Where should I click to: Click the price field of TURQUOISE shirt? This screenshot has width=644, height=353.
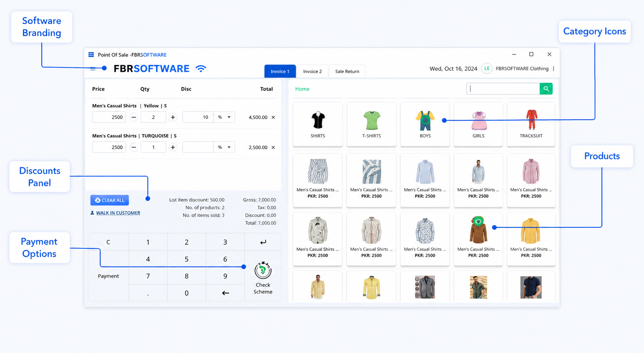[x=109, y=147]
